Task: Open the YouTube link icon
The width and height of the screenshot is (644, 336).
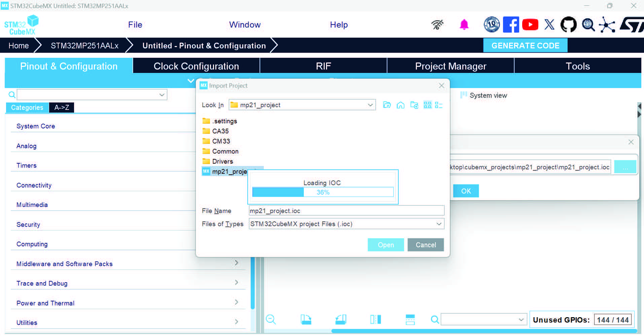Action: tap(530, 25)
